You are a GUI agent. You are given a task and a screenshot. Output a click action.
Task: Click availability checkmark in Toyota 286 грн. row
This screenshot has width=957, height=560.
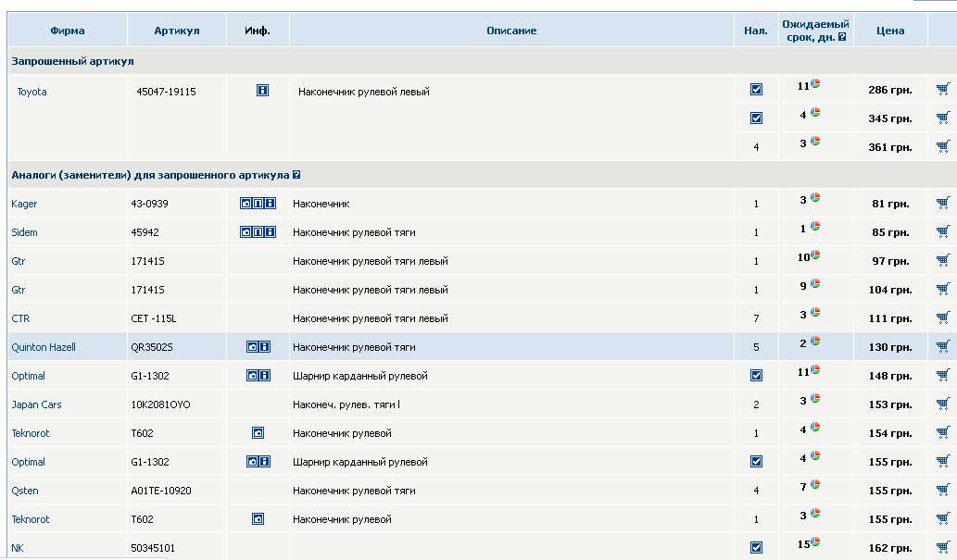[x=756, y=90]
